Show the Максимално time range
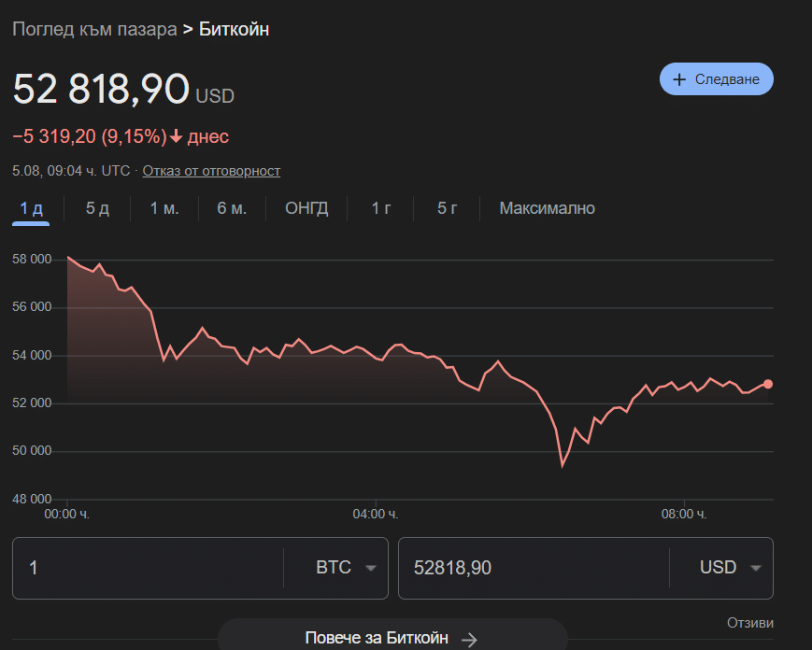812x650 pixels. coord(547,208)
